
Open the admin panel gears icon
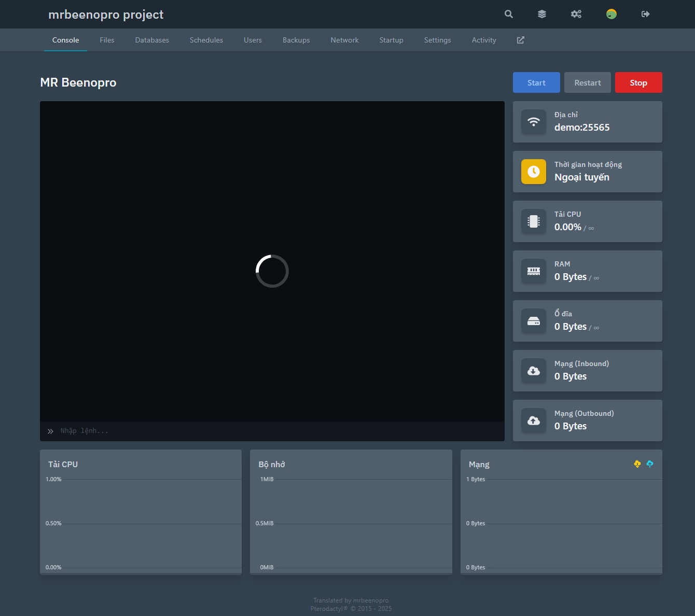[x=576, y=14]
